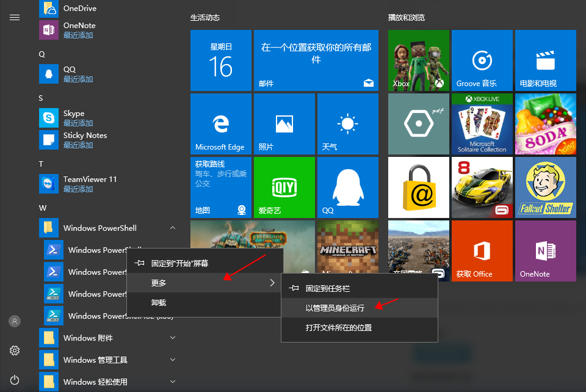This screenshot has width=586, height=392.
Task: Launch the 爱奇艺 iQIYI tile
Action: click(284, 187)
